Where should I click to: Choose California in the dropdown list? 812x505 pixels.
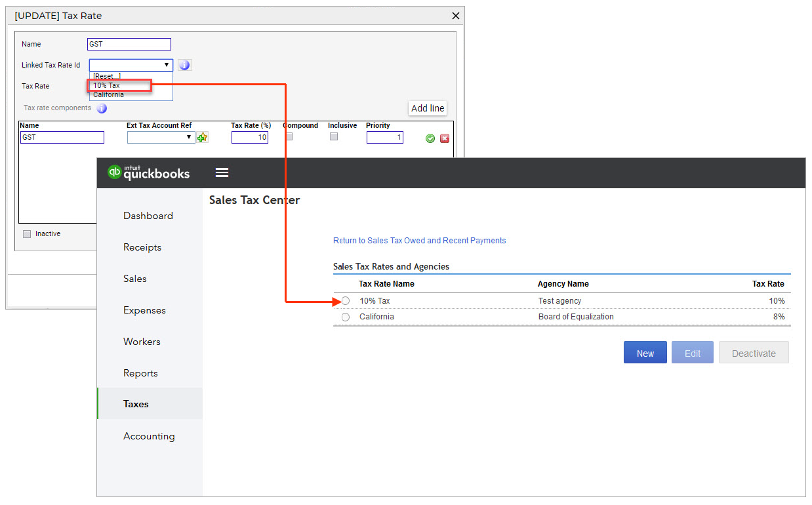[131, 94]
